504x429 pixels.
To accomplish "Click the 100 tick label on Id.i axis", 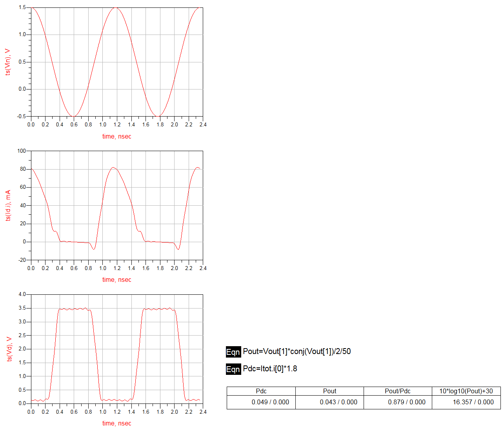I will [x=22, y=151].
